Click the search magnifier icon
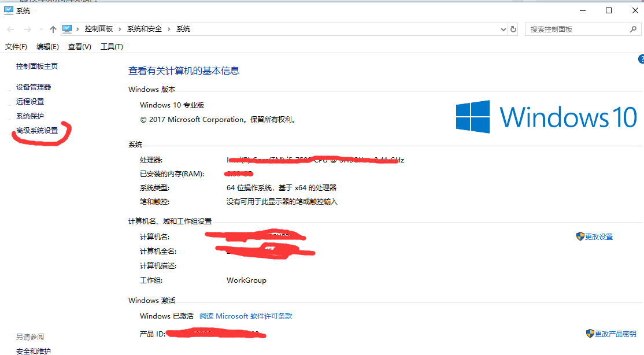The width and height of the screenshot is (644, 355). point(633,29)
